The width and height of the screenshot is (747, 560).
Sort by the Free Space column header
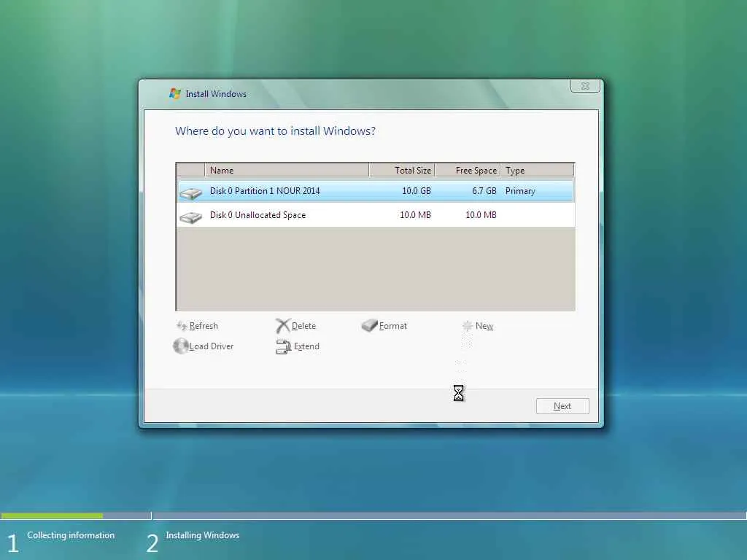coord(468,170)
